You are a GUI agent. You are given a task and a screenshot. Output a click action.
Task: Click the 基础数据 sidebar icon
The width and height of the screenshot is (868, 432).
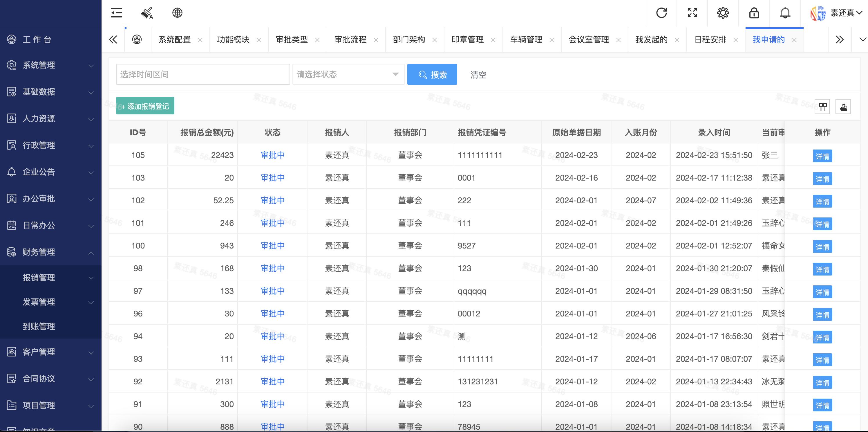coord(11,92)
